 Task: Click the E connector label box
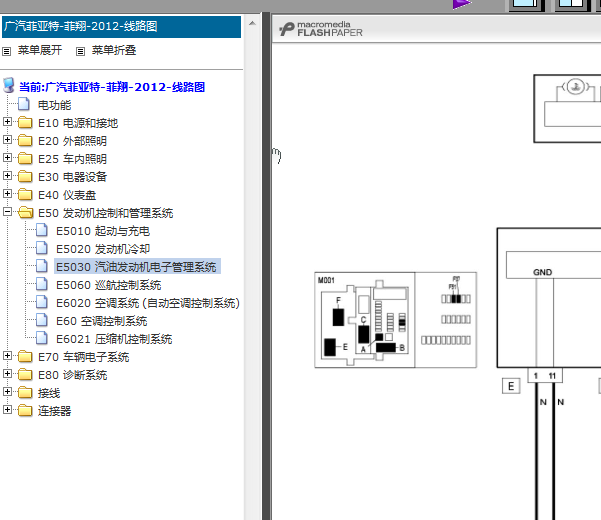click(511, 386)
